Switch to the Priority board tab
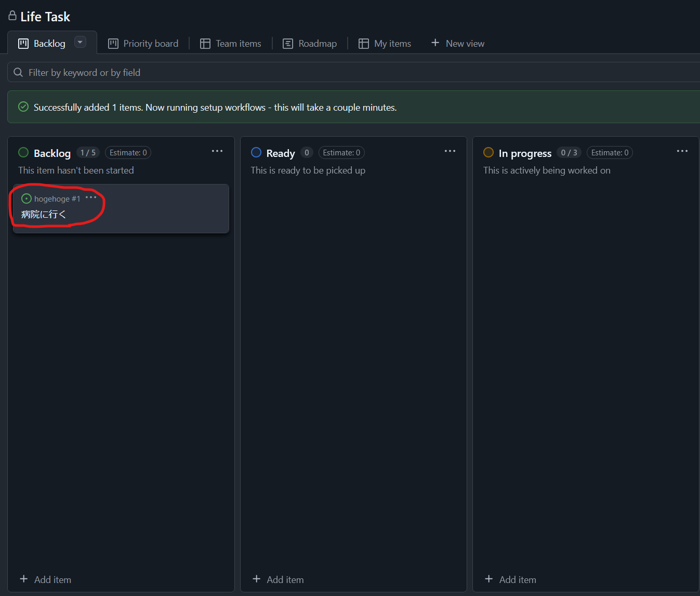This screenshot has width=700, height=596. tap(143, 44)
